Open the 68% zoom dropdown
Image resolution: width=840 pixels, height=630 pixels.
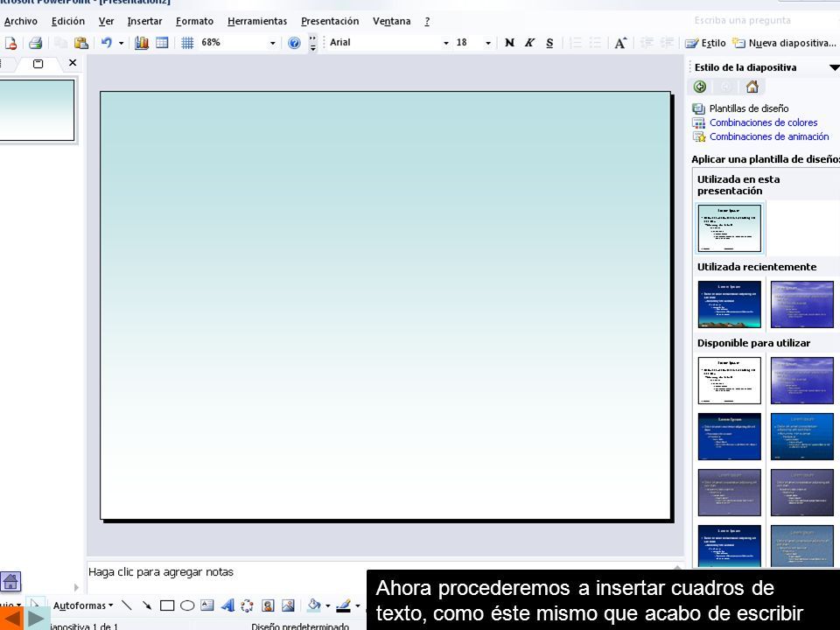273,43
